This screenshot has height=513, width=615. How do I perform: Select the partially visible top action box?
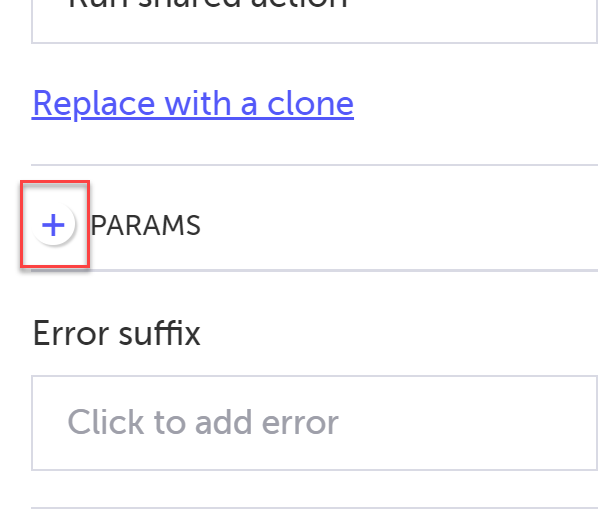(x=314, y=18)
